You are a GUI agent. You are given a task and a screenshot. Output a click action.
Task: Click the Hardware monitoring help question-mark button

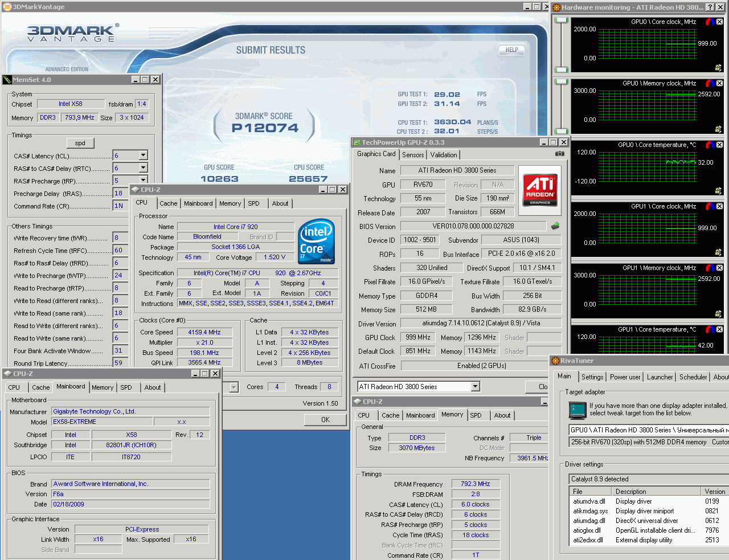(x=710, y=7)
